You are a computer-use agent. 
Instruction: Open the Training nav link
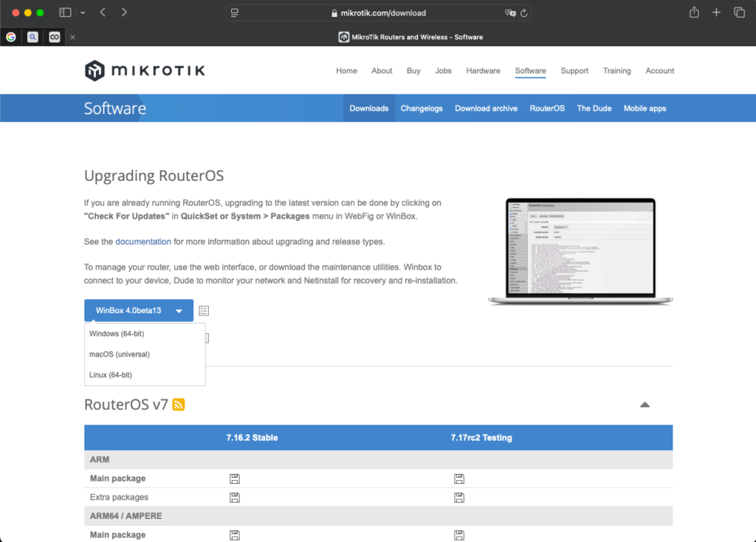tap(616, 71)
